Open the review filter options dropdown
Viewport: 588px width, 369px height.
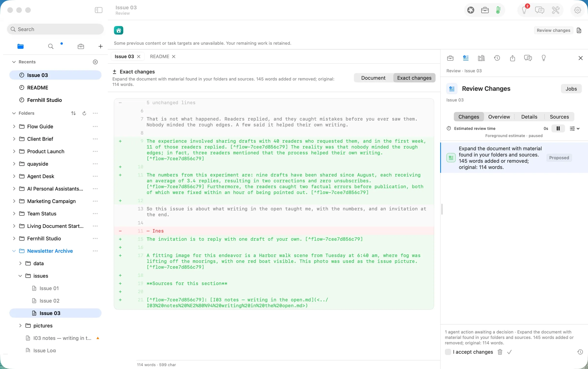575,128
